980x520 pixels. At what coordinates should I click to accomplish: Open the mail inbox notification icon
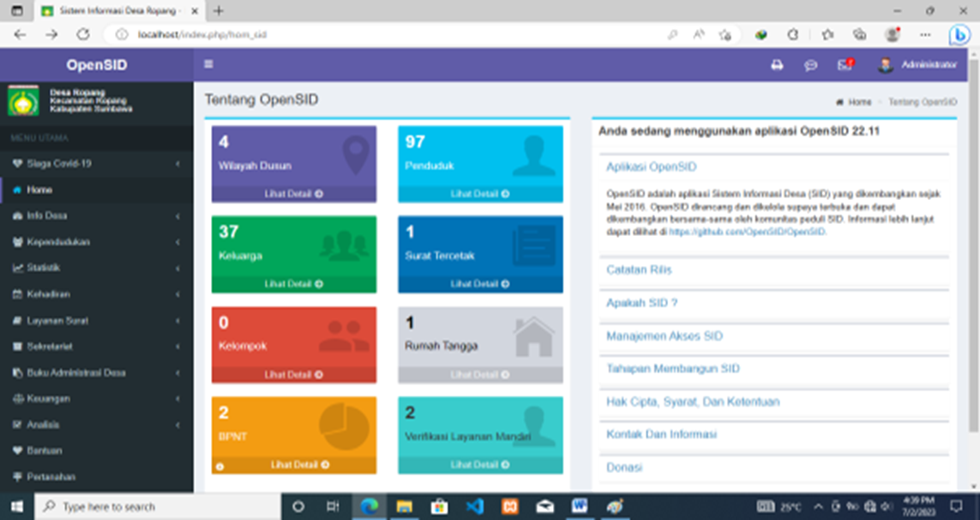(x=845, y=65)
